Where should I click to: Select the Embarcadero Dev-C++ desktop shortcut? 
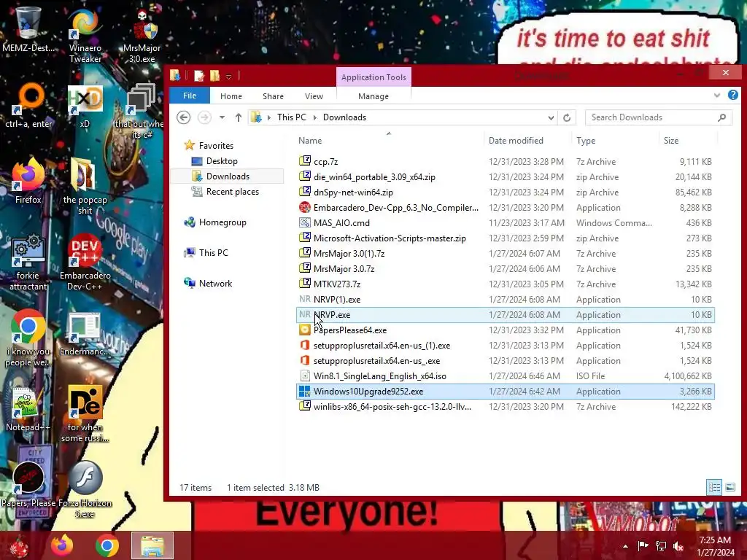click(85, 262)
